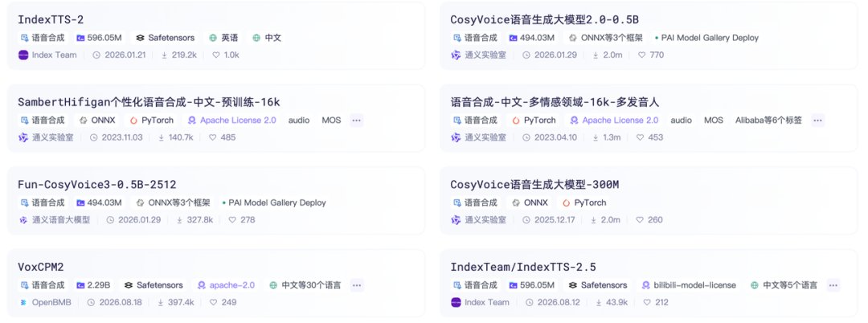Click 通义实验室 logo icon on CosyVoice 2.0-0.5B

pos(457,55)
